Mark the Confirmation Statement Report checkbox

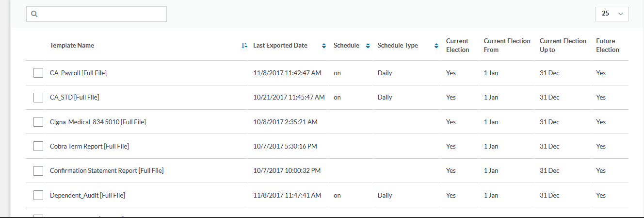[38, 171]
